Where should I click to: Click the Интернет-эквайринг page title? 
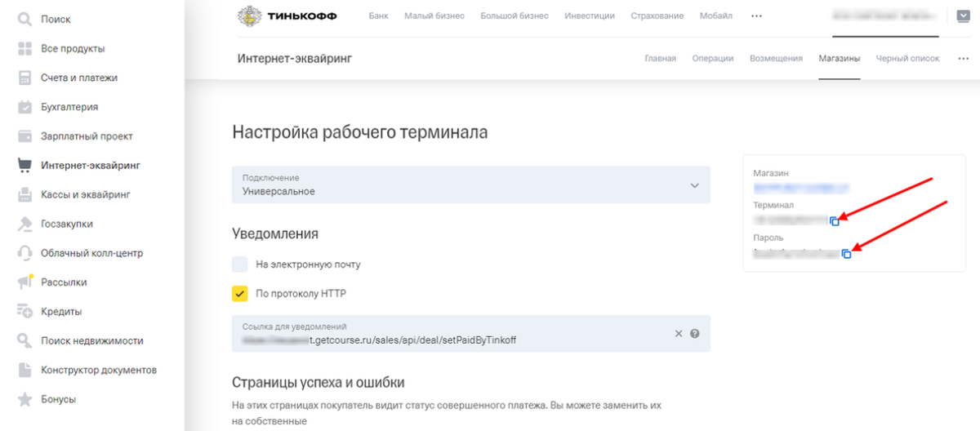click(294, 59)
